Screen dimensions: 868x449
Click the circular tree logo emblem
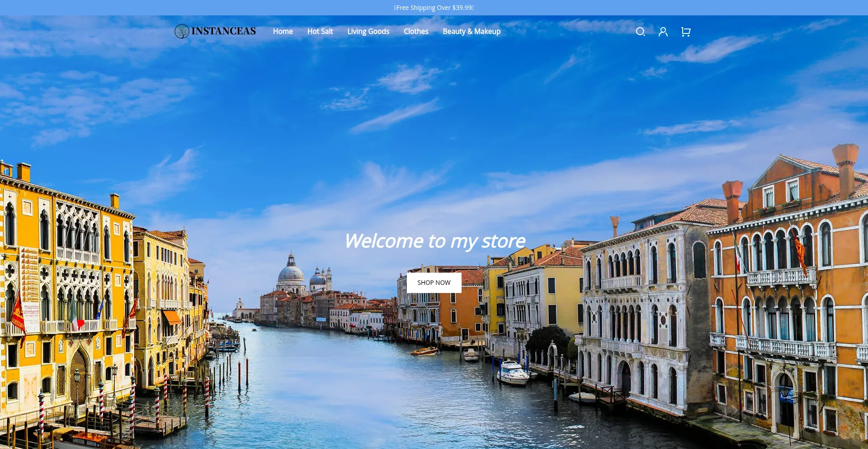(x=182, y=31)
